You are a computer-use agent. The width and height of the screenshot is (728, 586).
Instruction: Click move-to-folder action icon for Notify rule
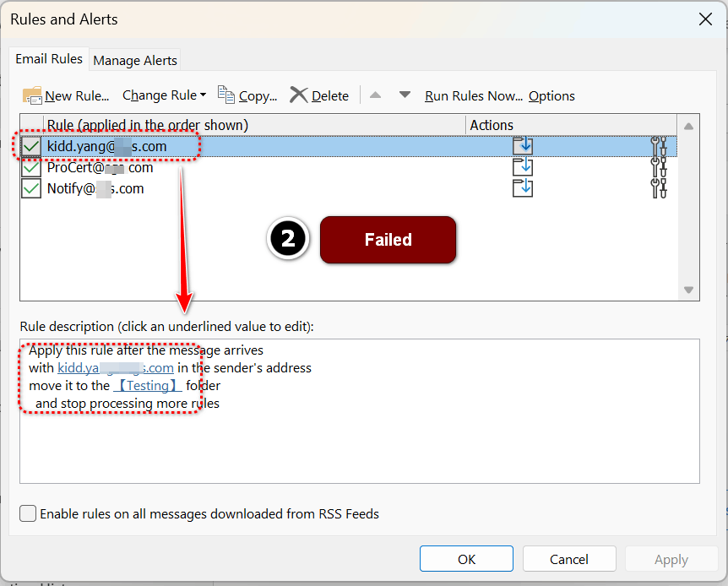(522, 188)
